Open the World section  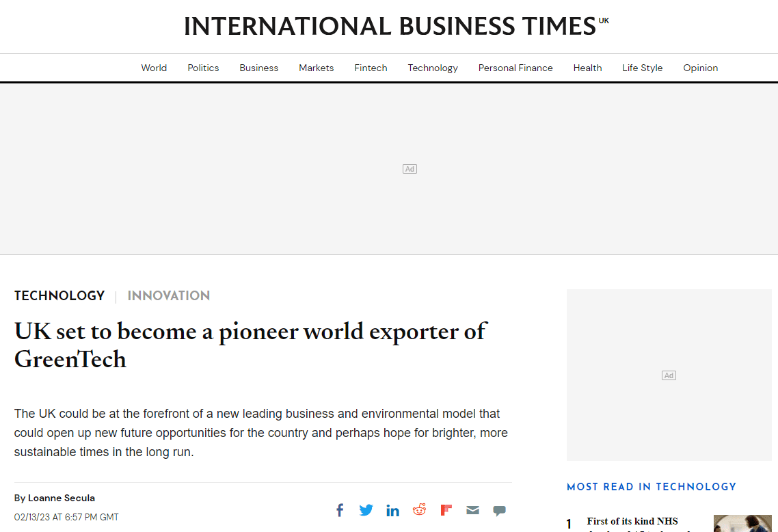[x=154, y=68]
